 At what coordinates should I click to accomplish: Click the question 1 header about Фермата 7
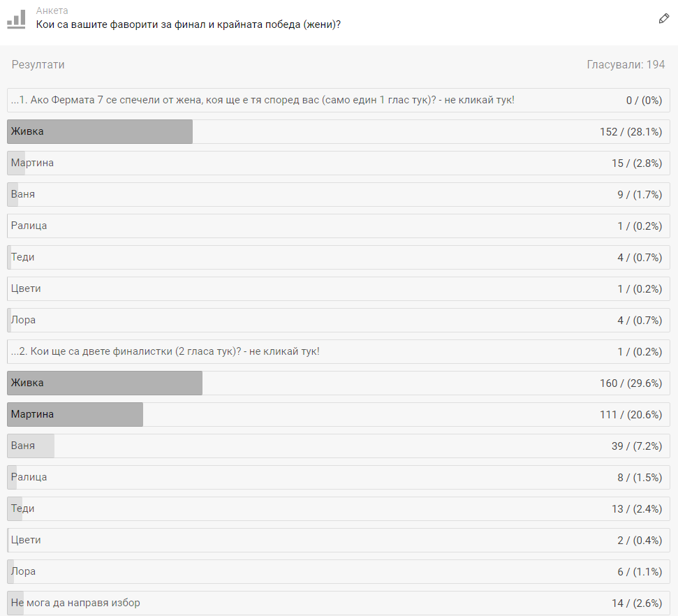(x=339, y=101)
